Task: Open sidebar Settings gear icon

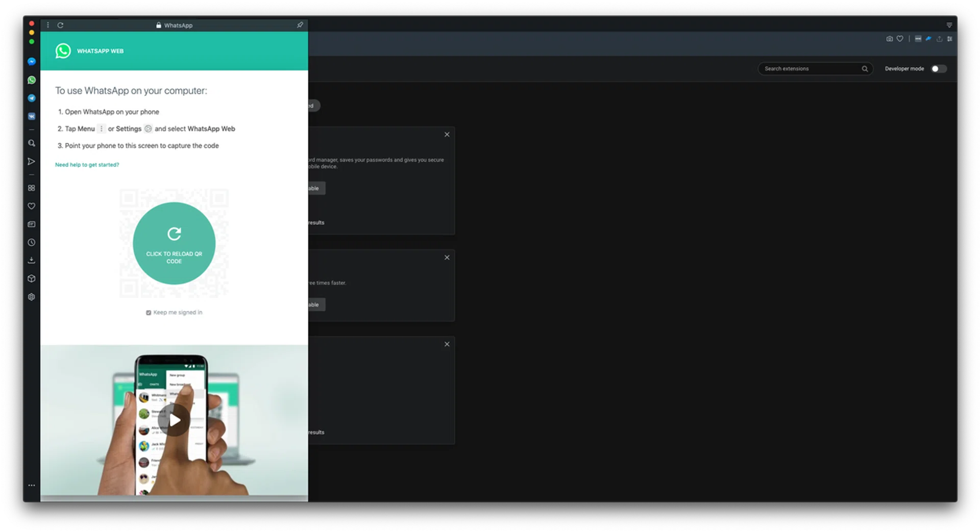Action: tap(32, 297)
